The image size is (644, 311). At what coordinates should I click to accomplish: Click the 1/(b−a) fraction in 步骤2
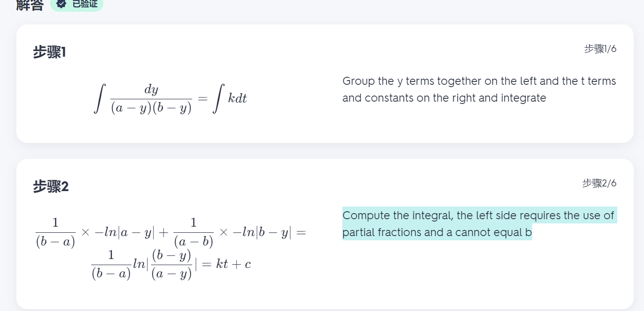pos(55,231)
